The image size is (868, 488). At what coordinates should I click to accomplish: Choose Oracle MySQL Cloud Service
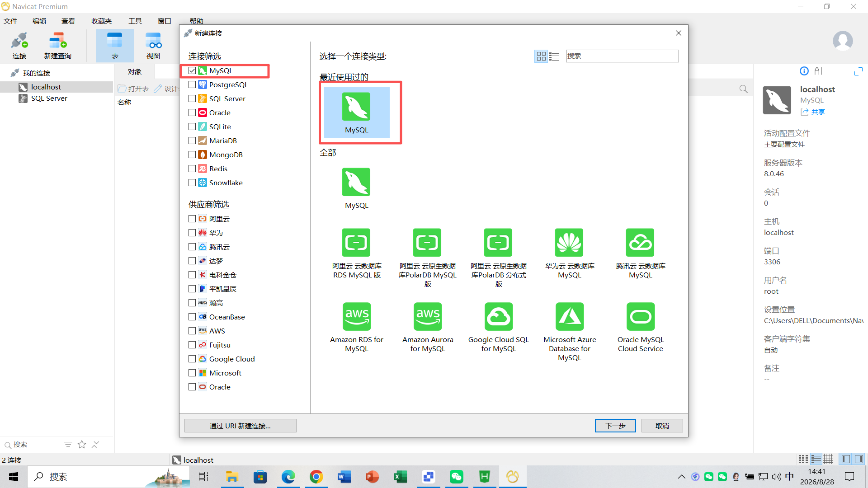point(640,328)
